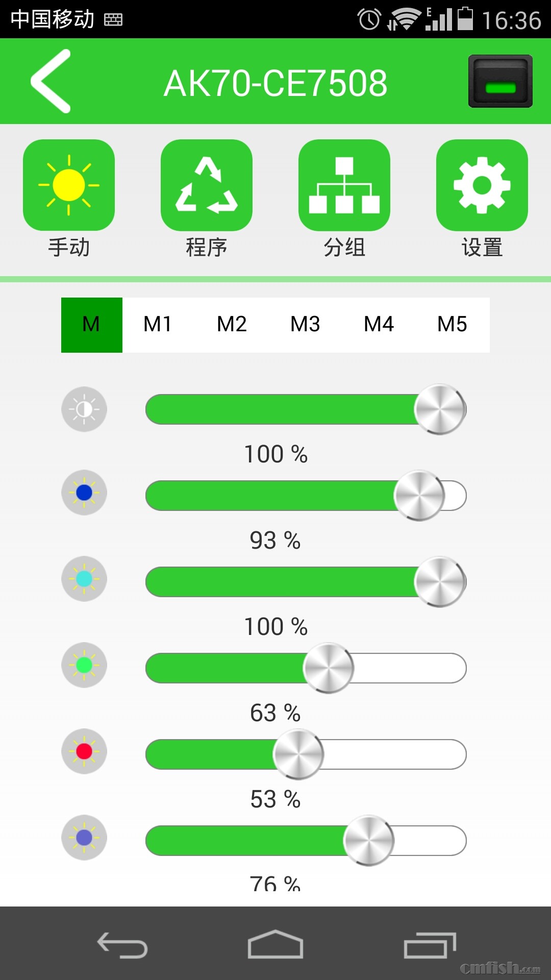
Task: Select the M tab
Action: pyautogui.click(x=92, y=325)
